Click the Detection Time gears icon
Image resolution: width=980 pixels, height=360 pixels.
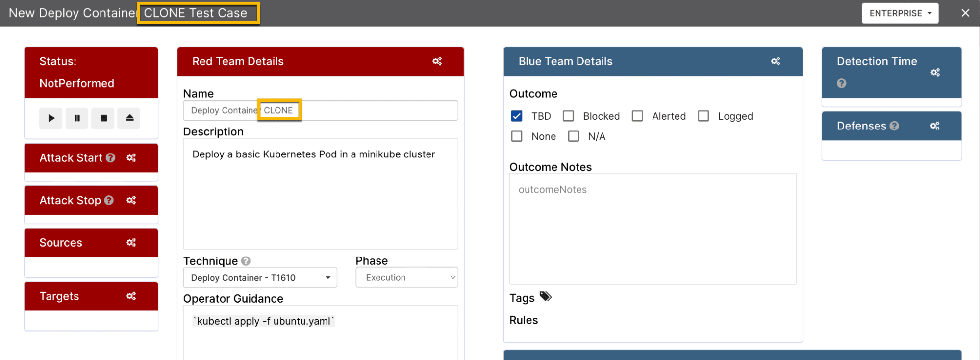(x=935, y=73)
